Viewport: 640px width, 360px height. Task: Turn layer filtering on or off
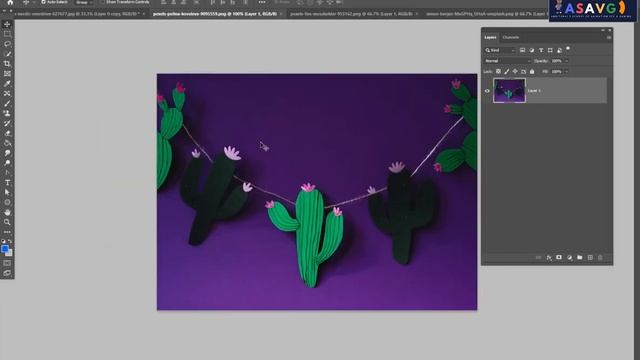pos(568,49)
